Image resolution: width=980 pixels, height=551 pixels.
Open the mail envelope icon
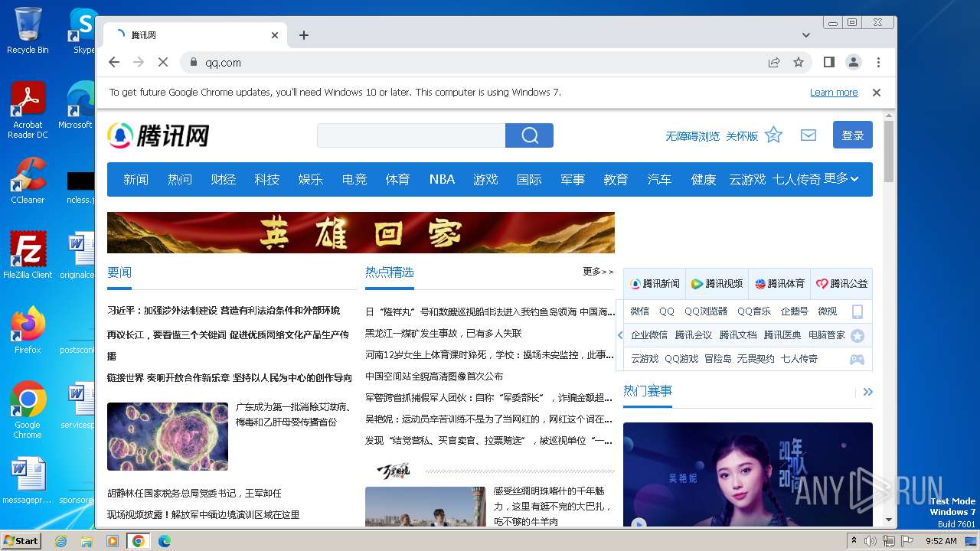click(x=808, y=135)
